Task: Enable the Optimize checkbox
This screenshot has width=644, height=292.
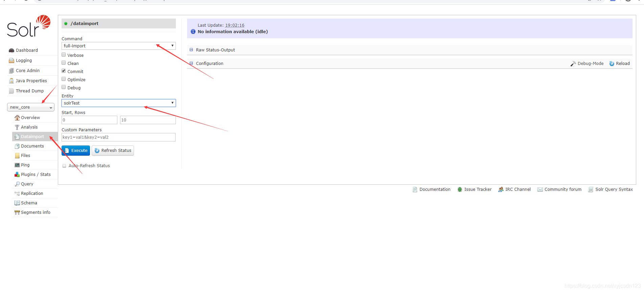Action: click(64, 79)
